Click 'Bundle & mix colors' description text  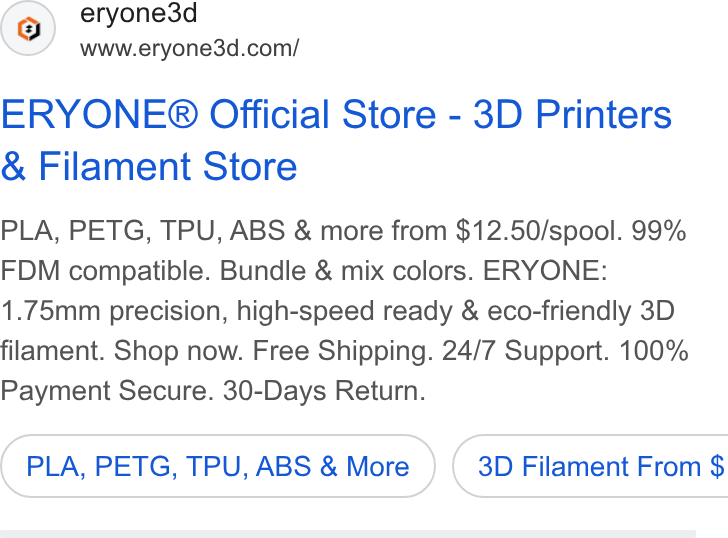pos(346,271)
